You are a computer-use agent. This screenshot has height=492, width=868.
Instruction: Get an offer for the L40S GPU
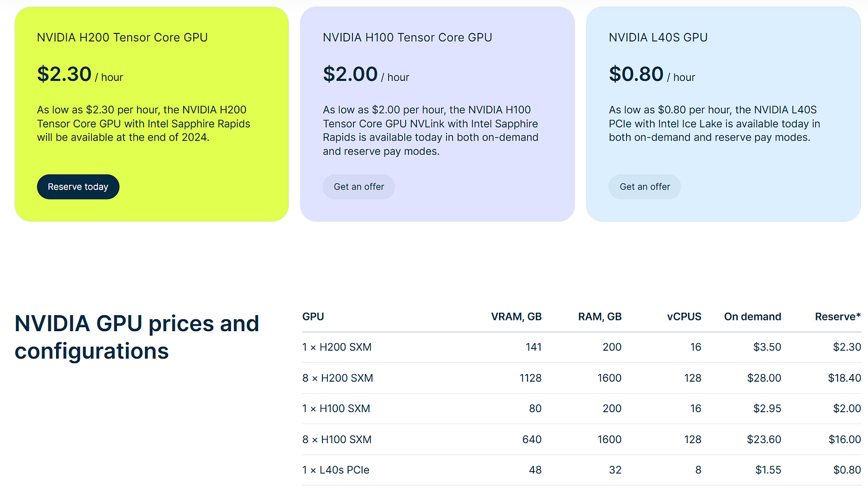645,187
